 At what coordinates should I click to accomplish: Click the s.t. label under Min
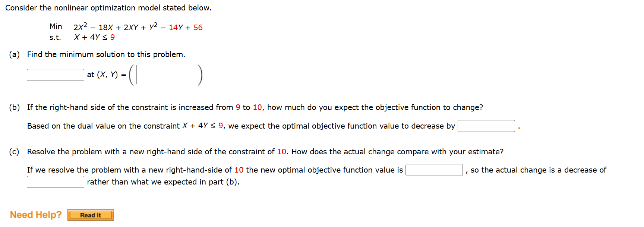[x=54, y=37]
